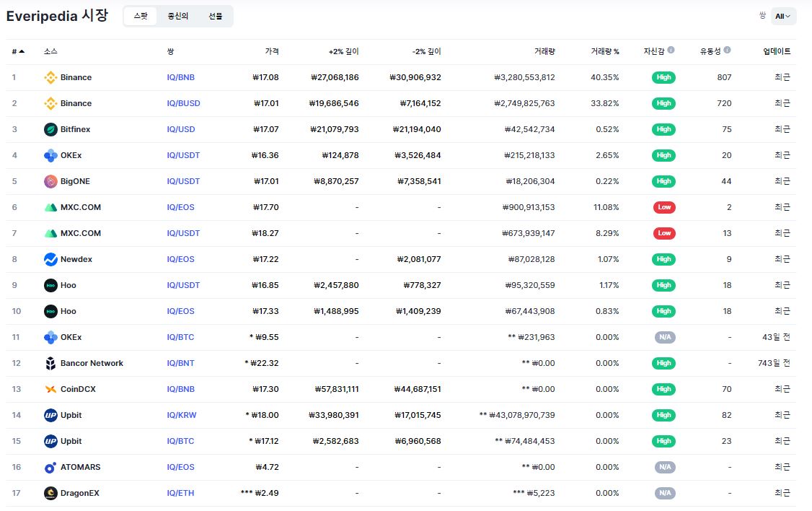The width and height of the screenshot is (812, 511).
Task: Open the IQ/EOS pair link on Newdex
Action: coord(181,259)
